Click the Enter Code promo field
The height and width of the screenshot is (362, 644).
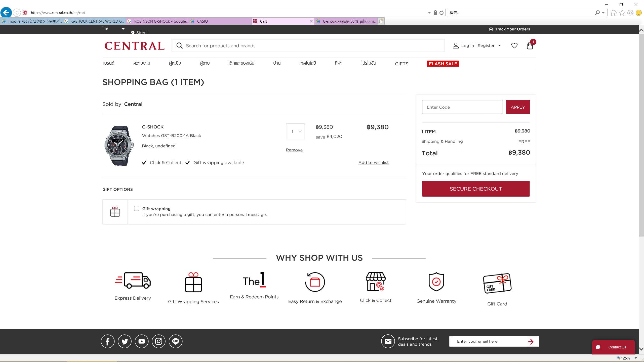tap(462, 107)
